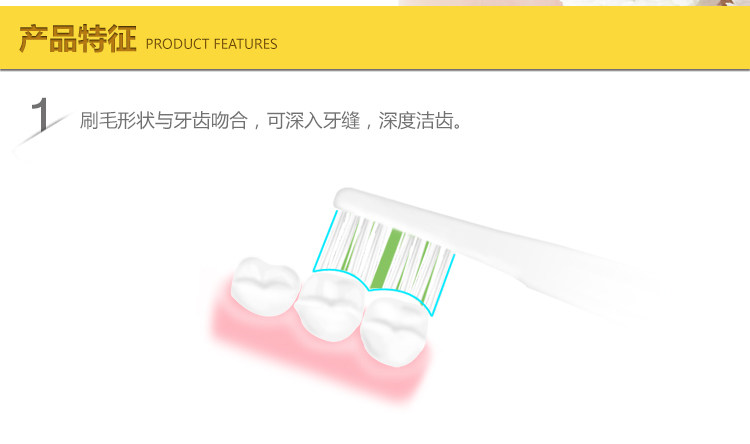750x444 pixels.
Task: Click the wide green center bristle stripe
Action: [386, 259]
